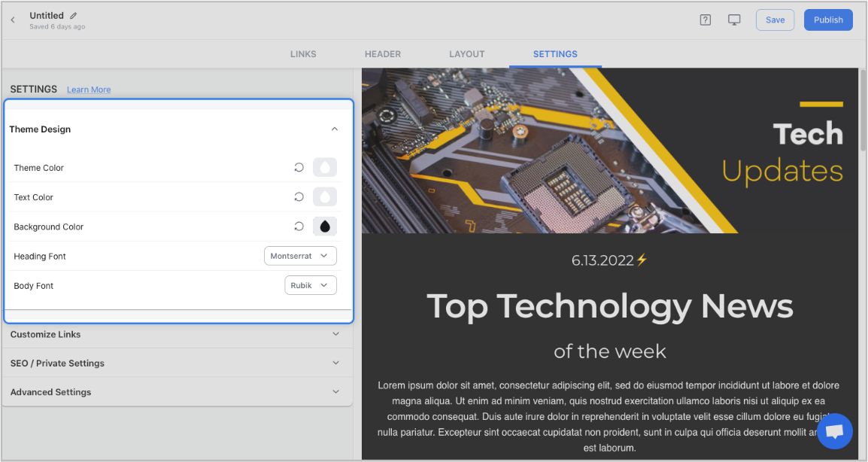Open the help question mark icon
The height and width of the screenshot is (462, 868).
click(705, 20)
